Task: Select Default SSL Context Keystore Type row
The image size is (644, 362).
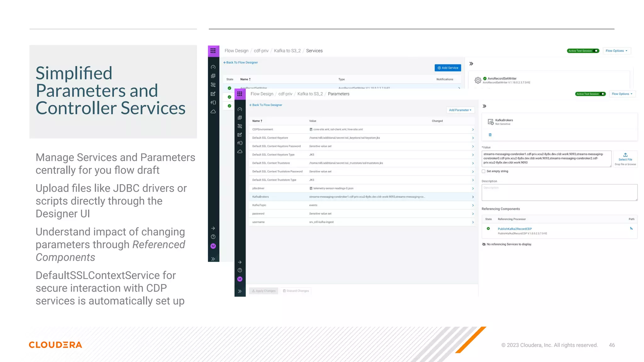Action: (x=362, y=155)
